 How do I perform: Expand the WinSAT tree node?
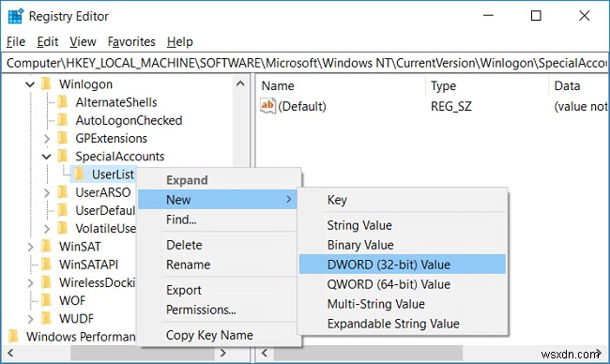[30, 247]
